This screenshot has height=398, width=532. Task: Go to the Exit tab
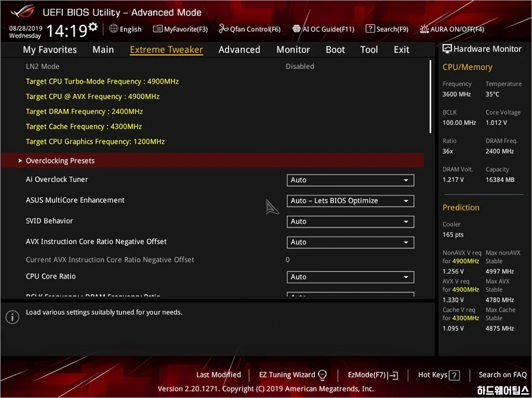click(402, 49)
